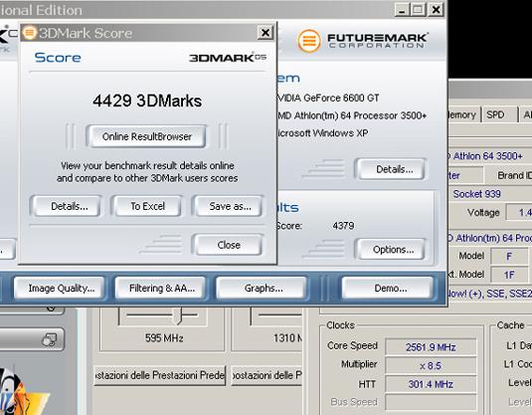
Task: Click the Futuremark Corporation logo icon
Action: tap(308, 41)
